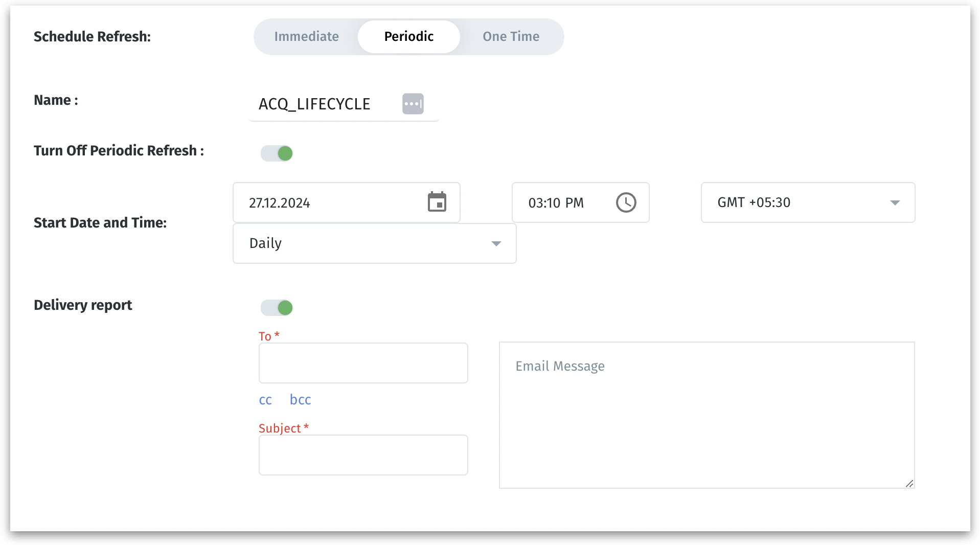Open the Daily frequency dropdown
The image size is (980, 545).
click(374, 243)
